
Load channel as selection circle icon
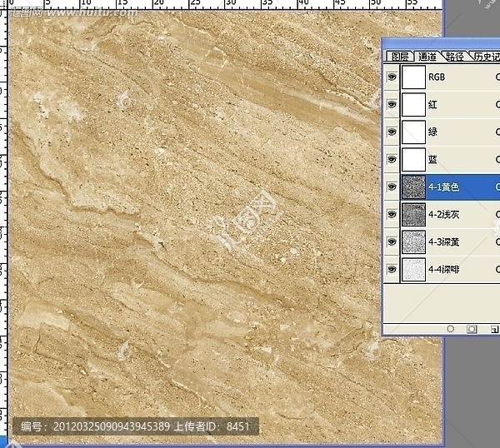[x=450, y=329]
